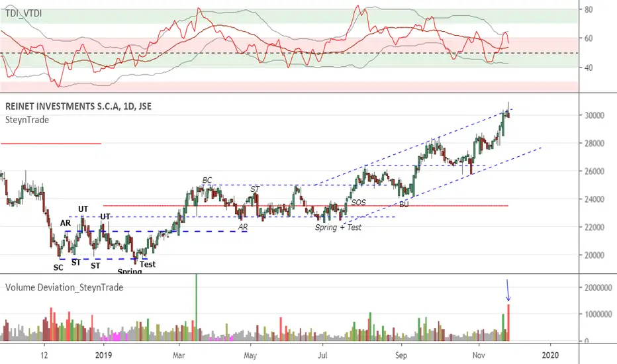Select the 22000 price axis label
Screen dimensions: 617x364
coord(595,227)
